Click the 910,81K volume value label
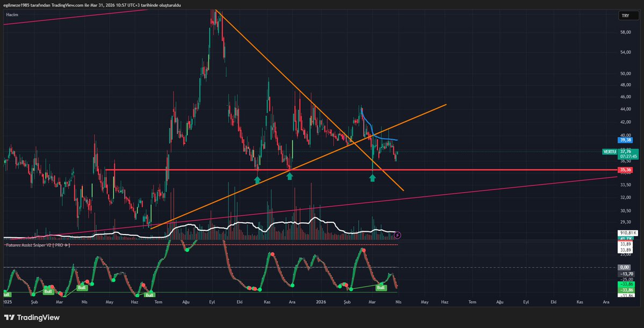 click(628, 233)
